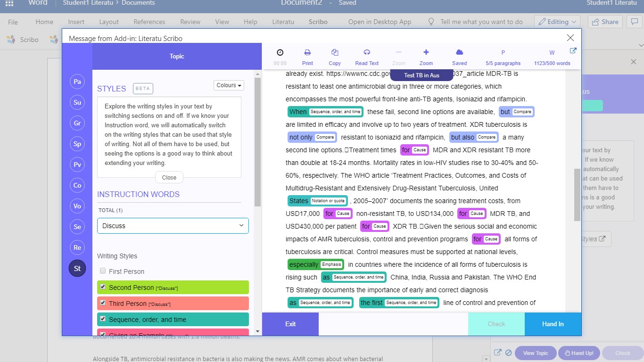Start Read Text audio playback

[367, 52]
